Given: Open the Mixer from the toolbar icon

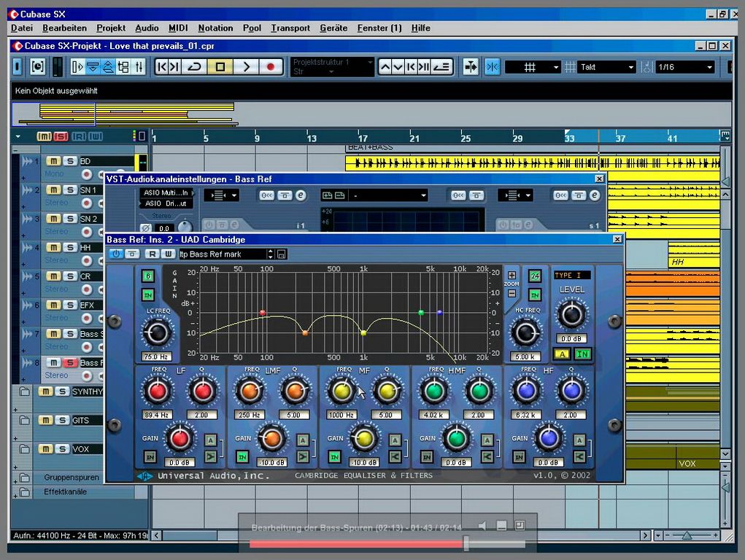Looking at the screenshot, I should click(x=139, y=67).
